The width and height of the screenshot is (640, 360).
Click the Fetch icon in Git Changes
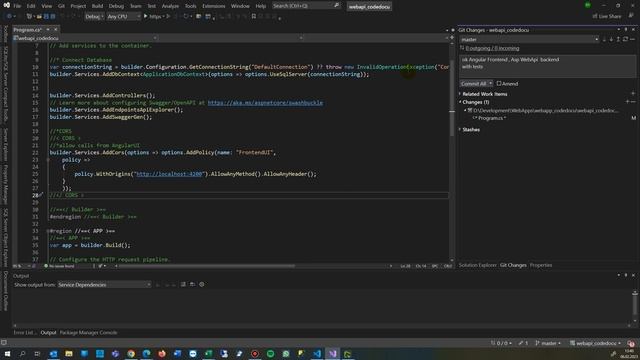pos(604,40)
